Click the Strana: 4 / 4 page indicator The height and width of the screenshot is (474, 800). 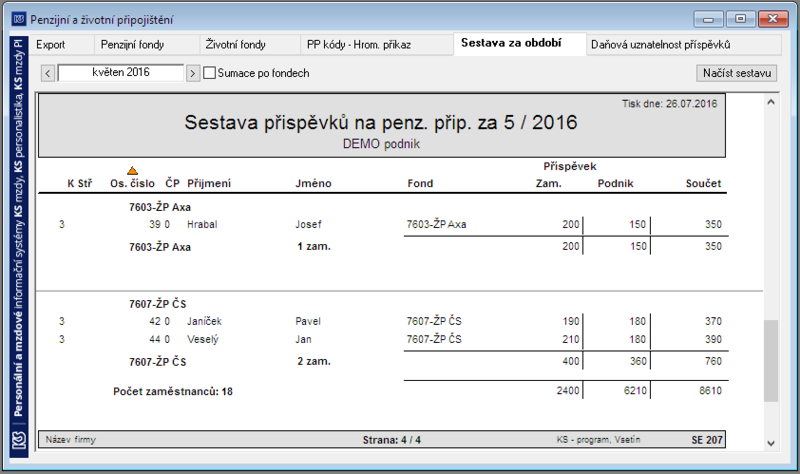tap(392, 440)
